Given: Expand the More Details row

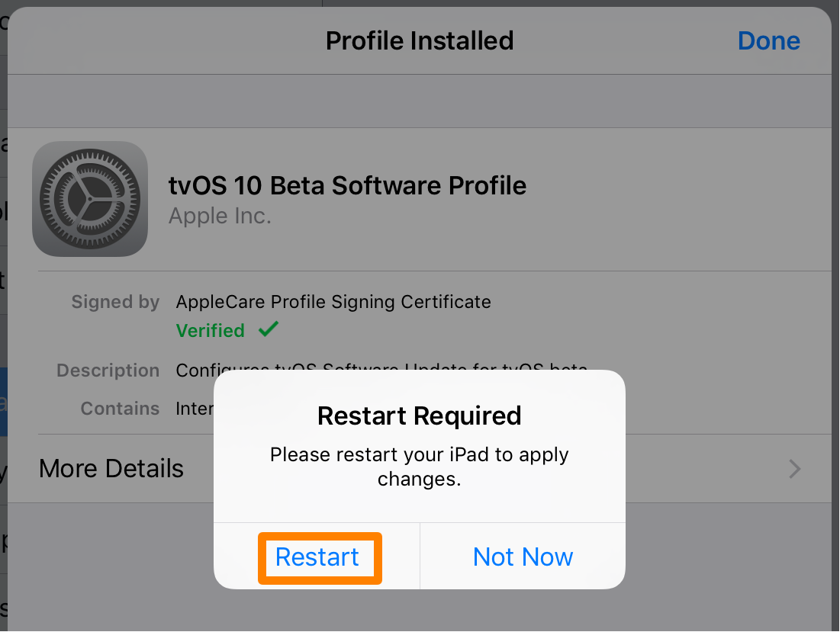Looking at the screenshot, I should [111, 469].
